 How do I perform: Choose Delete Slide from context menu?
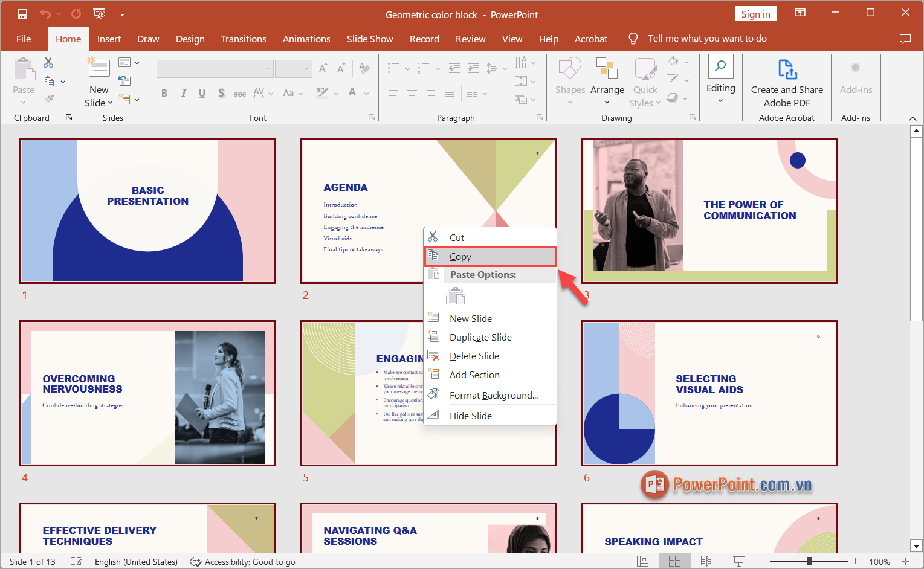coord(490,356)
